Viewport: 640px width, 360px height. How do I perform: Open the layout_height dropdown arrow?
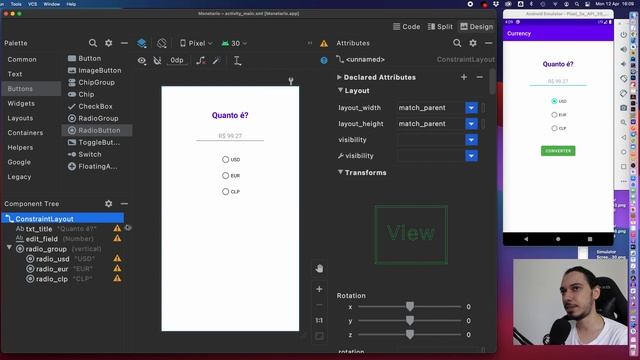pos(471,124)
